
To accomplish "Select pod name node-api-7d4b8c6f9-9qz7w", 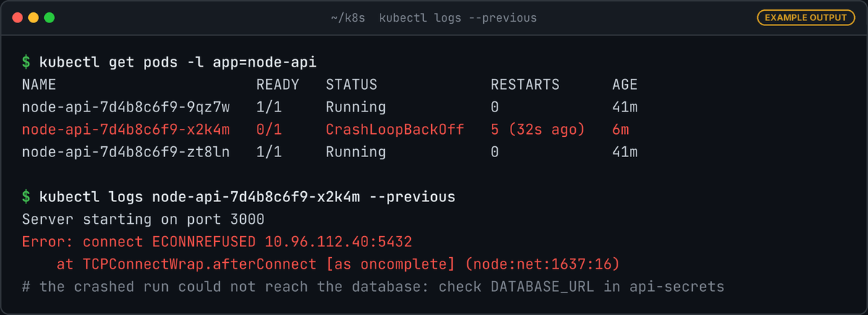I will tap(126, 107).
